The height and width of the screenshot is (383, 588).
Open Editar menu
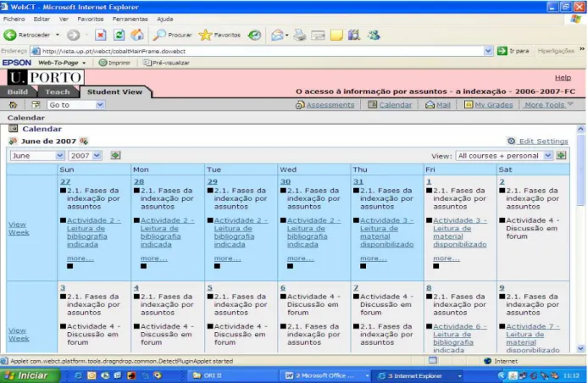[42, 19]
